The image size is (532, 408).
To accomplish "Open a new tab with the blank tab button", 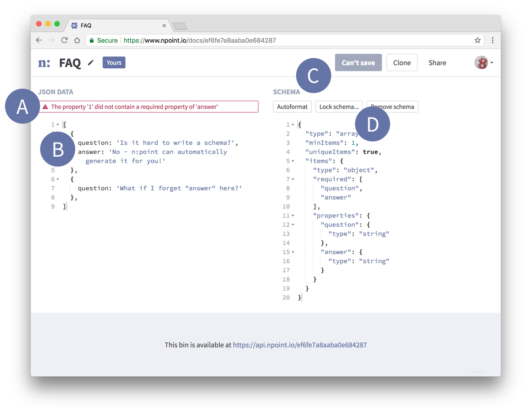I will point(180,26).
